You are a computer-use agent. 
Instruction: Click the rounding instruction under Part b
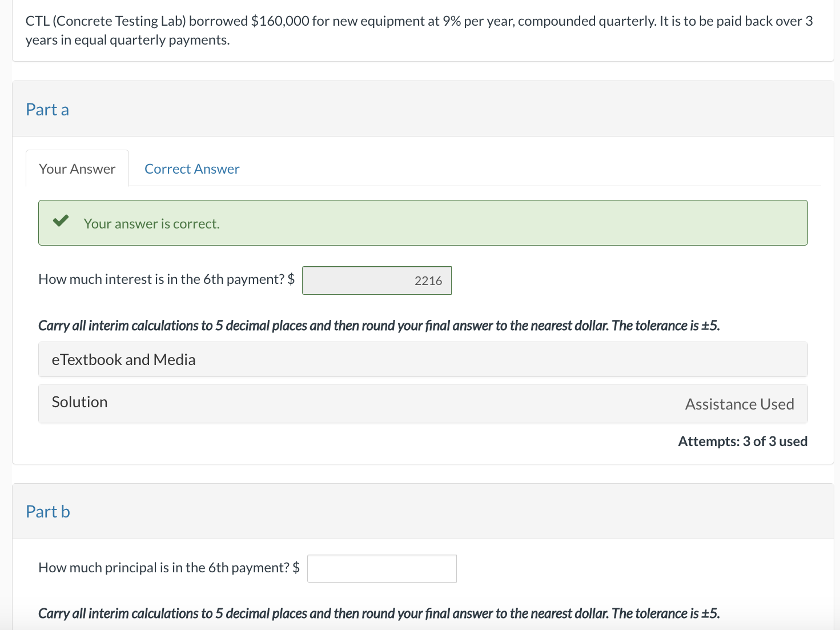click(379, 613)
